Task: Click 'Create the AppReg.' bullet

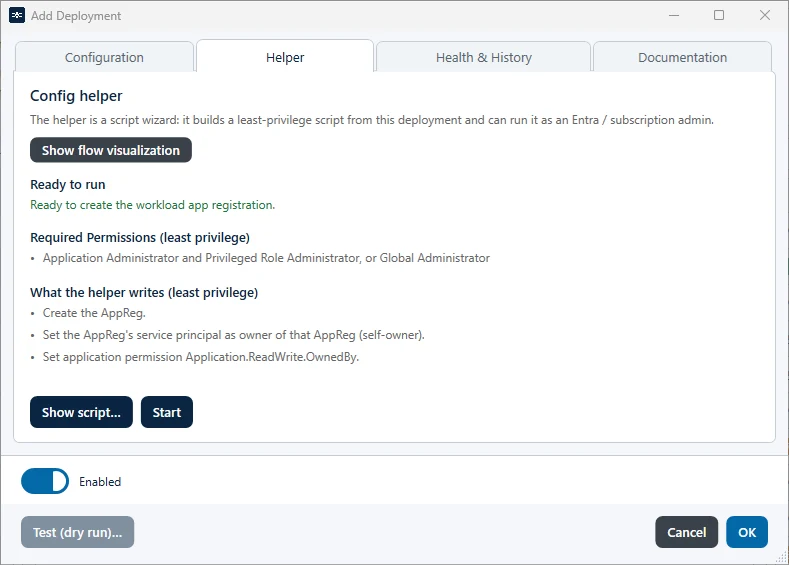Action: click(x=94, y=313)
